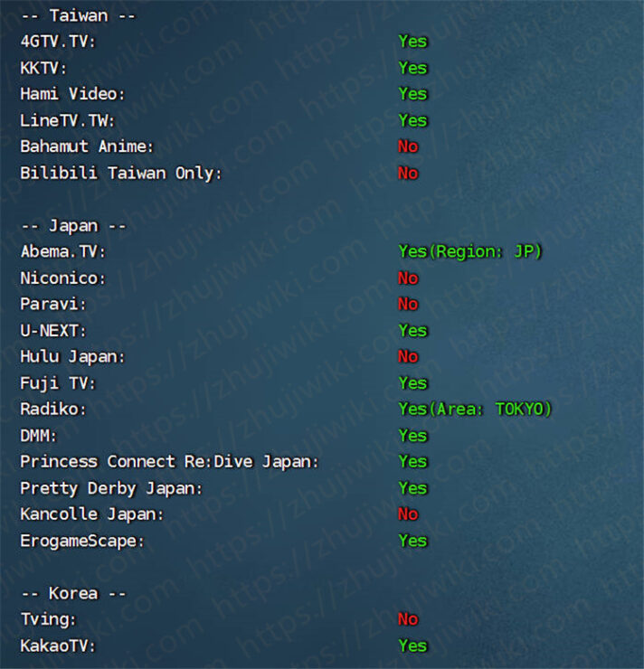Select the U-NEXT label
Screen dimensions: 644x669
(53, 331)
